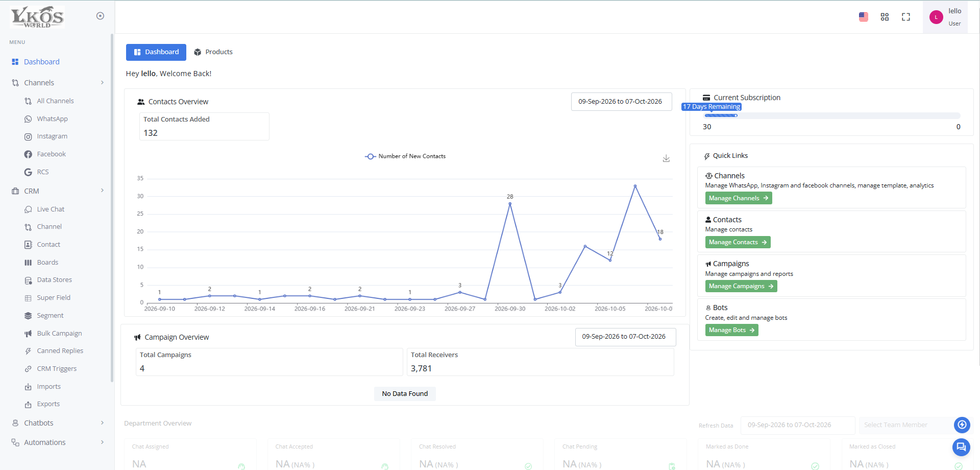This screenshot has width=980, height=470.
Task: Toggle fullscreen mode icon
Action: coord(906,17)
